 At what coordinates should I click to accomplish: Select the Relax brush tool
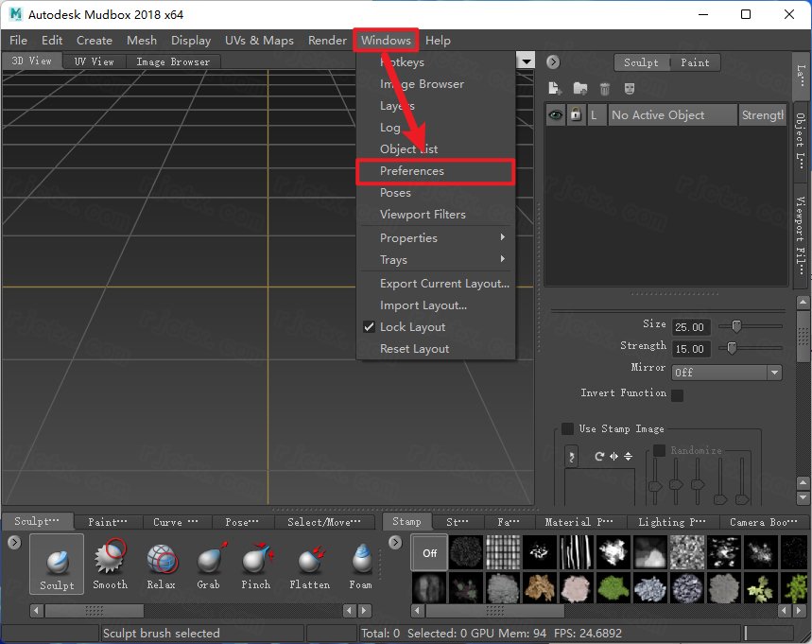point(162,565)
